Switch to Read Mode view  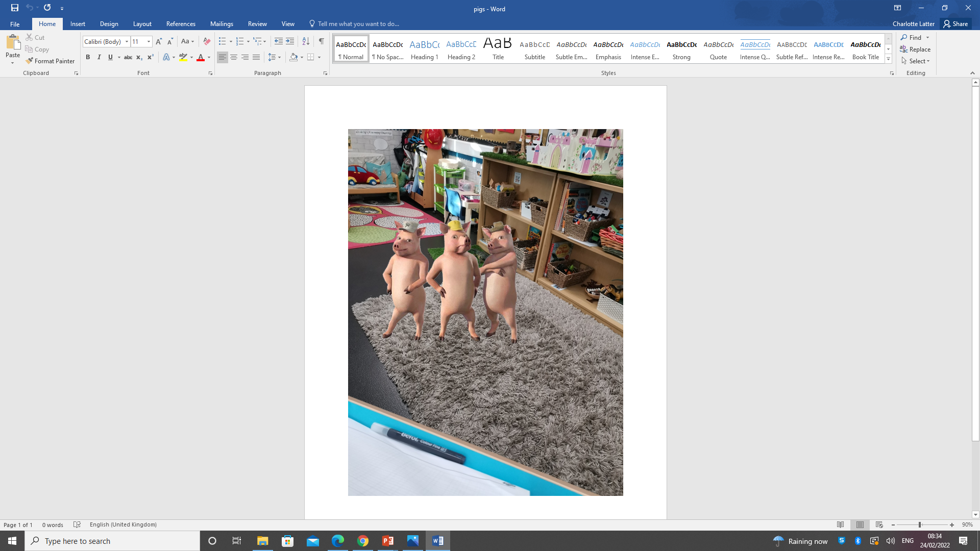841,524
